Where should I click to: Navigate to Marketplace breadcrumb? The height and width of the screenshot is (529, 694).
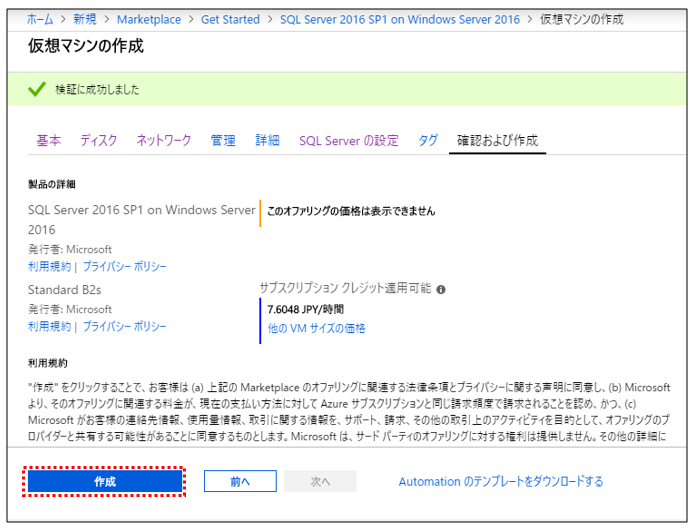tap(149, 19)
